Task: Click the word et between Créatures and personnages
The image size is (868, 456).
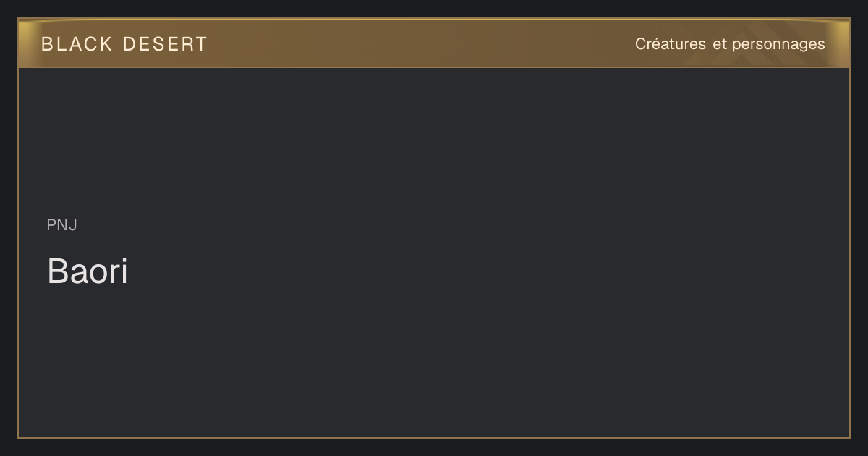Action: 719,44
